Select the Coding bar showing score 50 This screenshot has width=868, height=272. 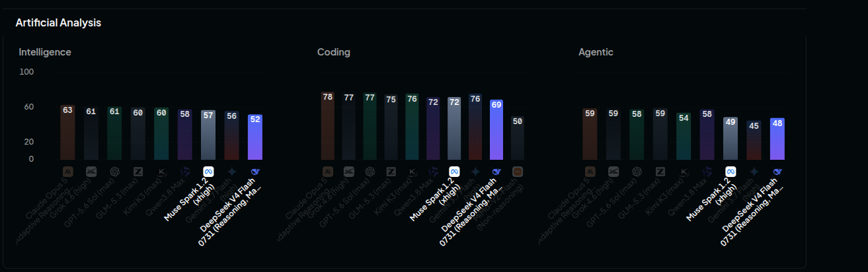pos(518,138)
